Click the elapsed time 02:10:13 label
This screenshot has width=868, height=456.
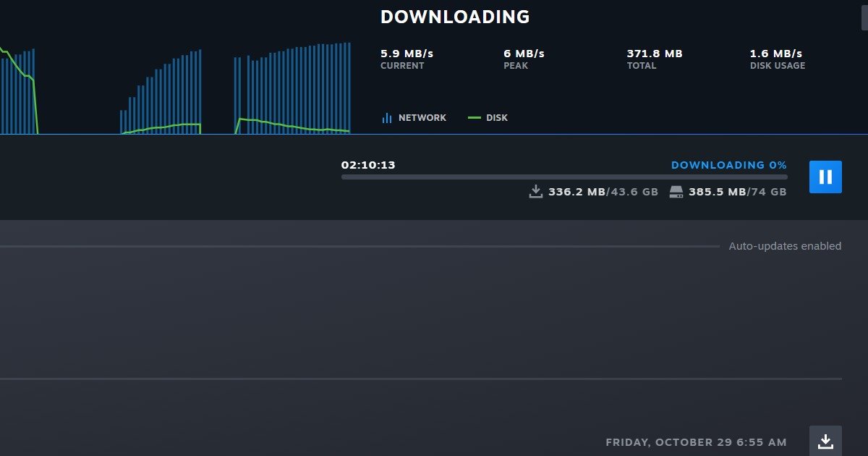pyautogui.click(x=369, y=164)
